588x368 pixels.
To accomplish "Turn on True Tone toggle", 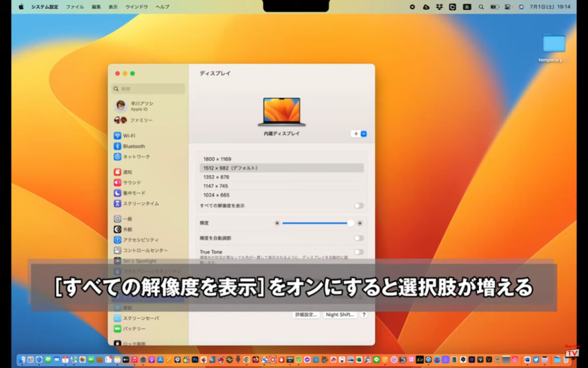I will [359, 252].
